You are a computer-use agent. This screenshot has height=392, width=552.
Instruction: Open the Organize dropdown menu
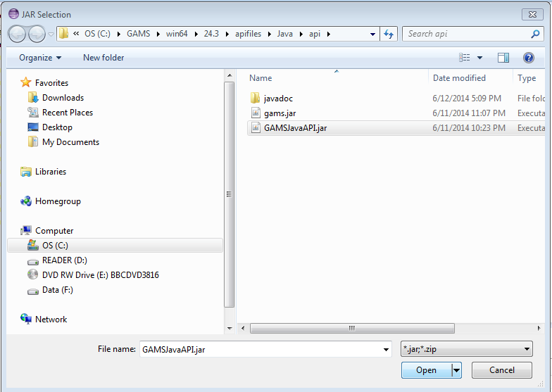pos(40,58)
